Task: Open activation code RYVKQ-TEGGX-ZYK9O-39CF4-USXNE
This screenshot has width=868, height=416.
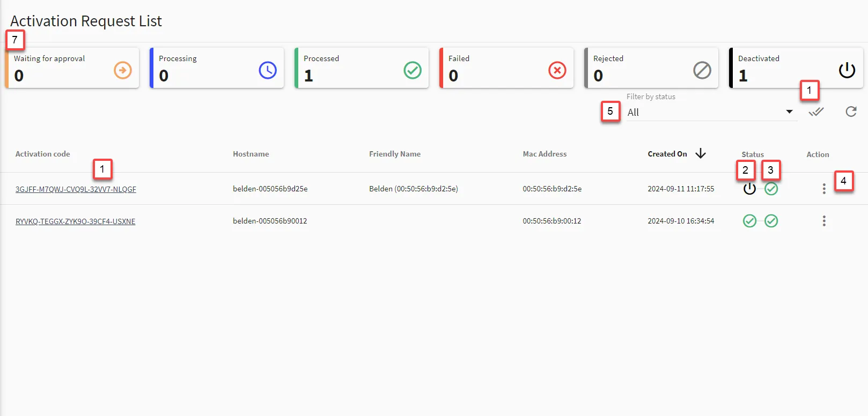Action: (75, 221)
